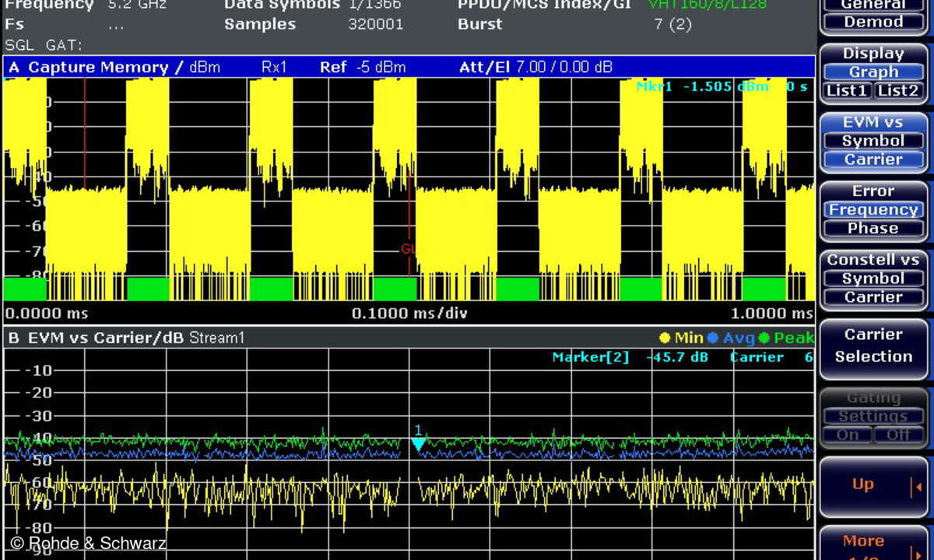Viewport: 934px width, 560px height.
Task: Click the Samples value '320001'
Action: (x=376, y=24)
